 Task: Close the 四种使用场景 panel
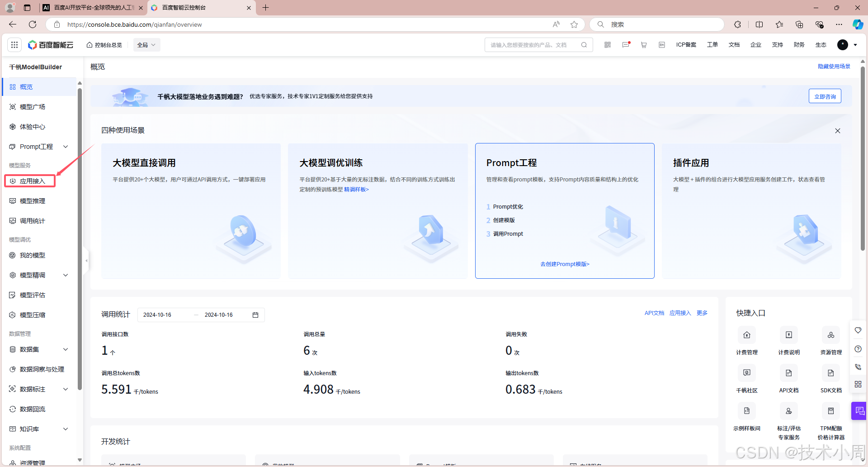838,131
